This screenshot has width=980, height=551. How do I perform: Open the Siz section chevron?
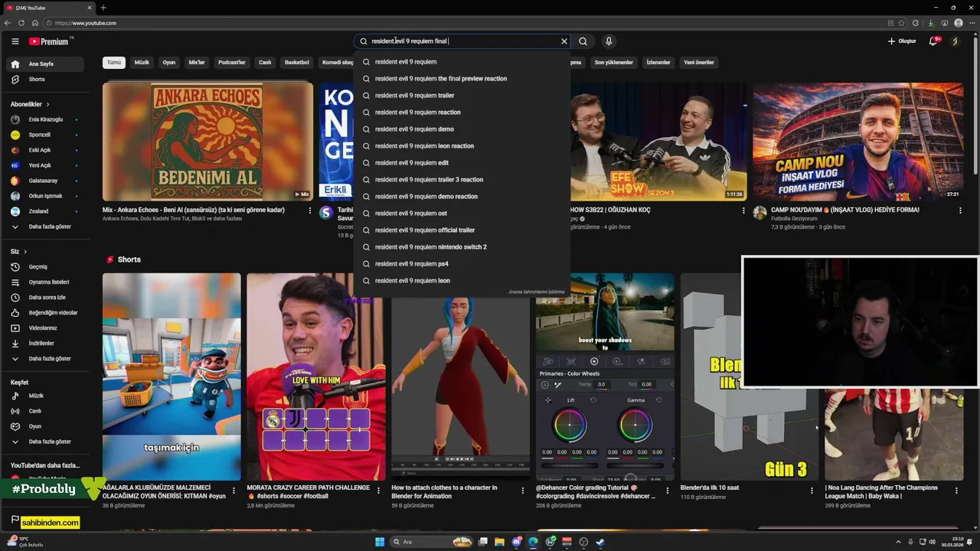coord(25,252)
